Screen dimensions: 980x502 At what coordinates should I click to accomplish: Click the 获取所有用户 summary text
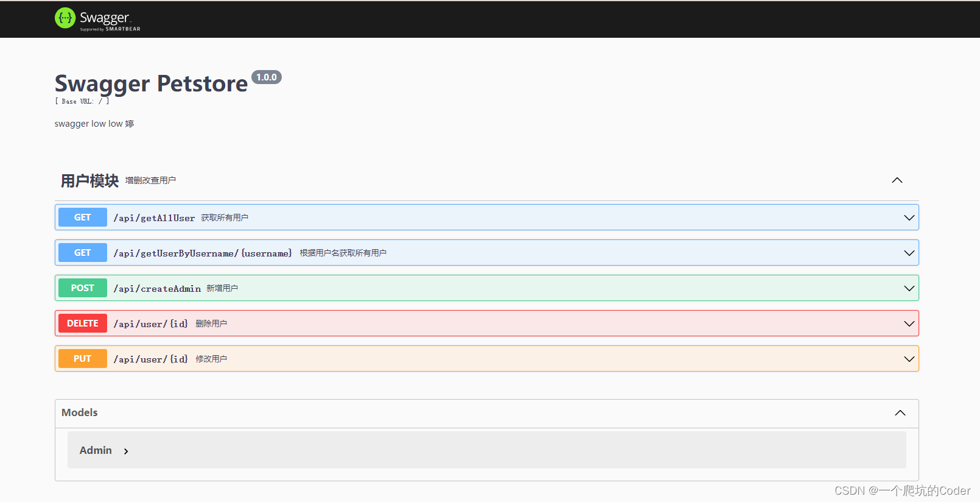click(225, 217)
